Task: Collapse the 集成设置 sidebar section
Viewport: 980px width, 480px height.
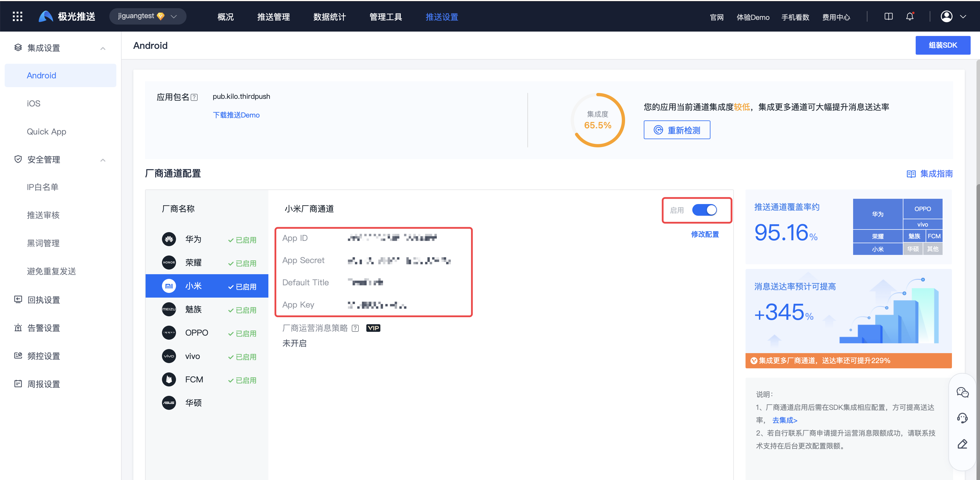Action: tap(103, 48)
